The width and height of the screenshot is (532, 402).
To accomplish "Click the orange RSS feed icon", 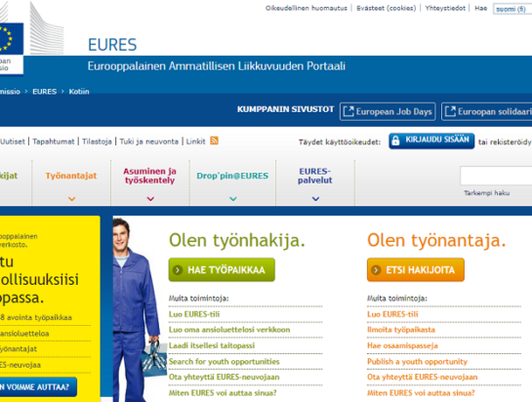I will (x=214, y=141).
